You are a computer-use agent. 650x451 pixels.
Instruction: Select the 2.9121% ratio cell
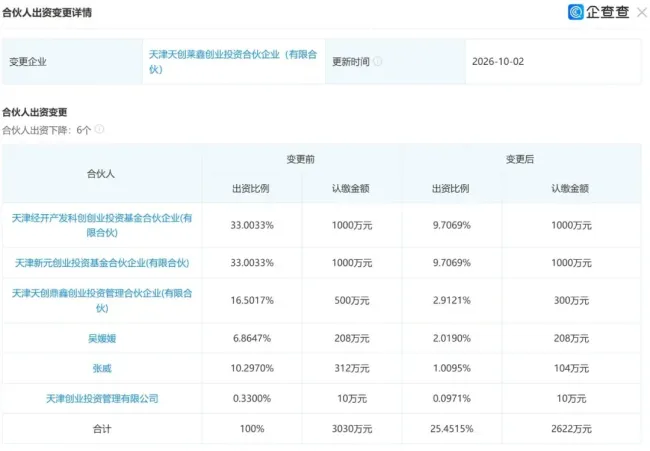pyautogui.click(x=452, y=301)
